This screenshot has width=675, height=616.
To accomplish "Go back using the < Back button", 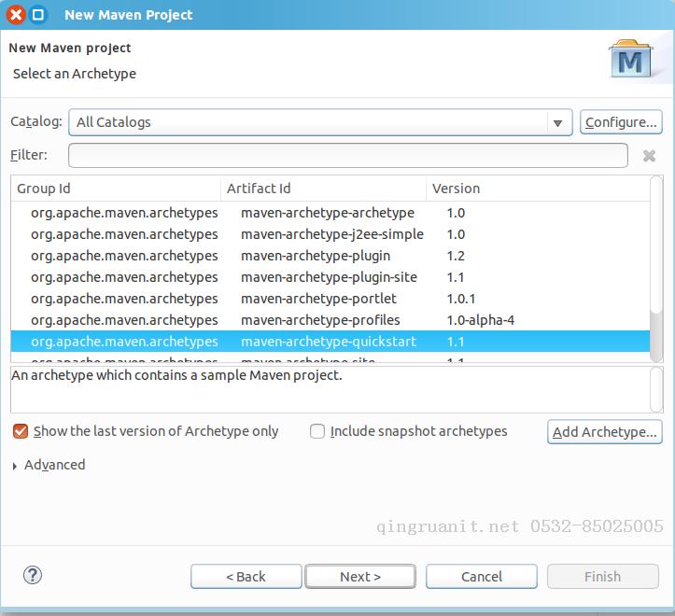I will tap(246, 576).
